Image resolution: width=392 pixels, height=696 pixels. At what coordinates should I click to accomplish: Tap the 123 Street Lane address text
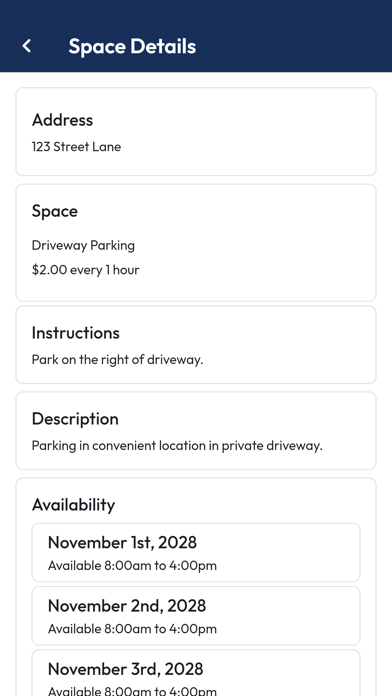76,147
